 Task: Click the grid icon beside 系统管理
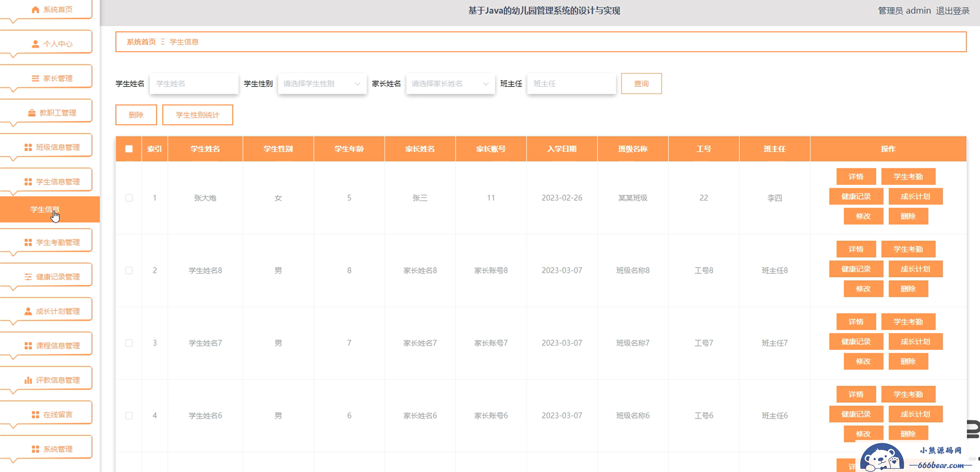(35, 449)
